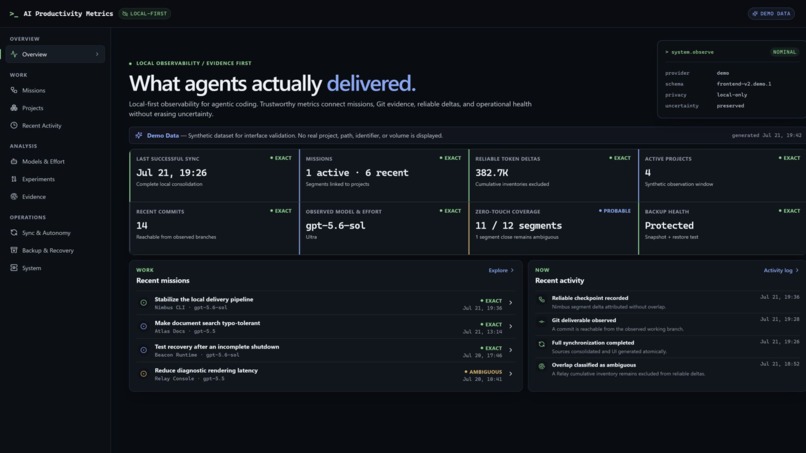
Task: Open chevron for Make document search typo-tolerant
Action: tap(510, 327)
